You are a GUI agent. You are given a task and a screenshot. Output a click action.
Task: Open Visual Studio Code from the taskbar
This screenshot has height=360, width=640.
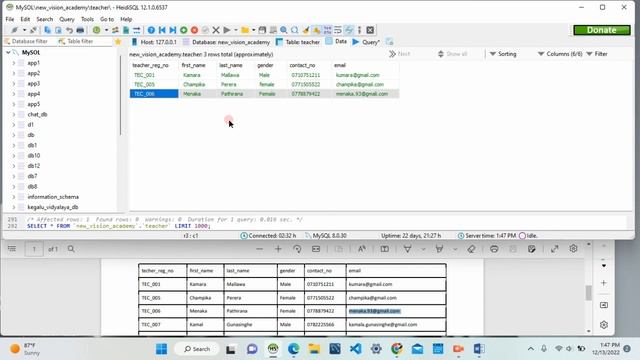point(356,349)
